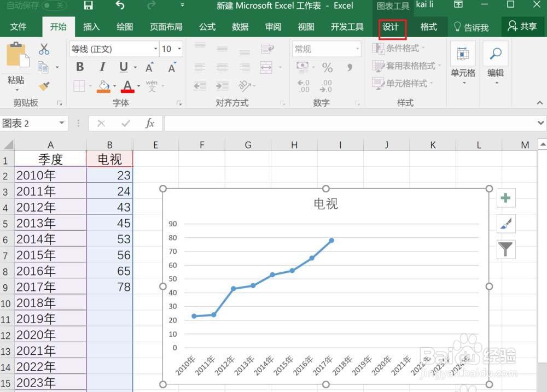Toggle Bold formatting

click(80, 67)
